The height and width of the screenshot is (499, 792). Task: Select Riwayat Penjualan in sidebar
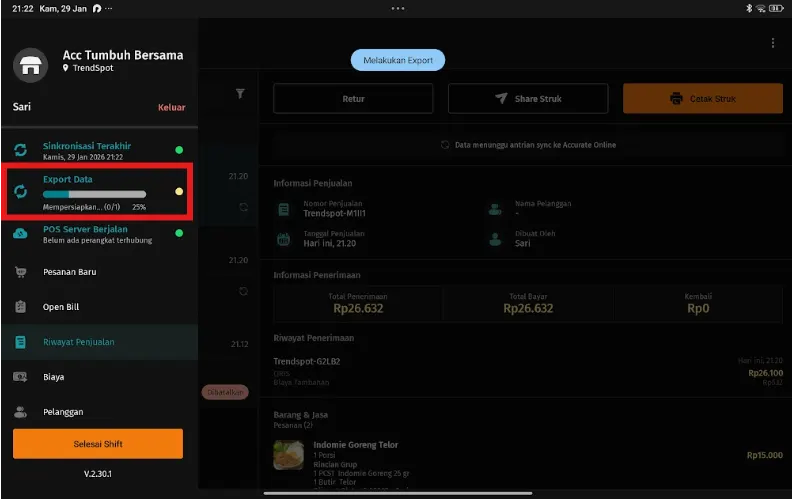pos(78,342)
